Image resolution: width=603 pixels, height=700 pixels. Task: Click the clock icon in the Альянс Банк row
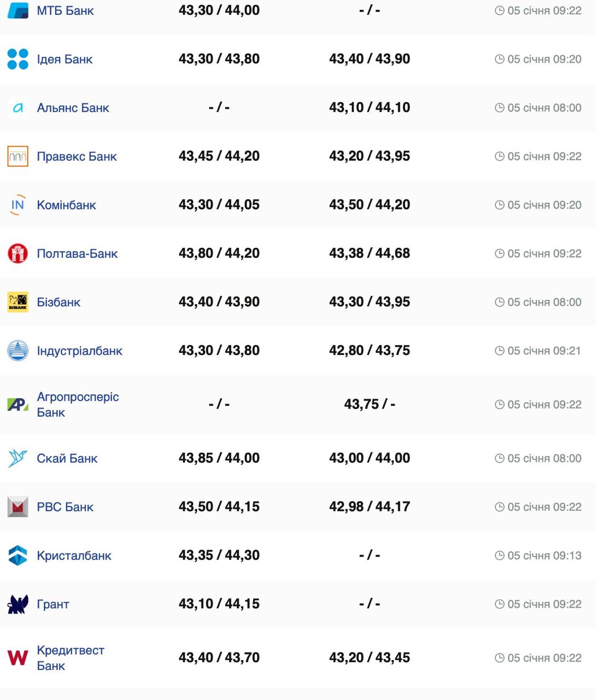coord(499,108)
